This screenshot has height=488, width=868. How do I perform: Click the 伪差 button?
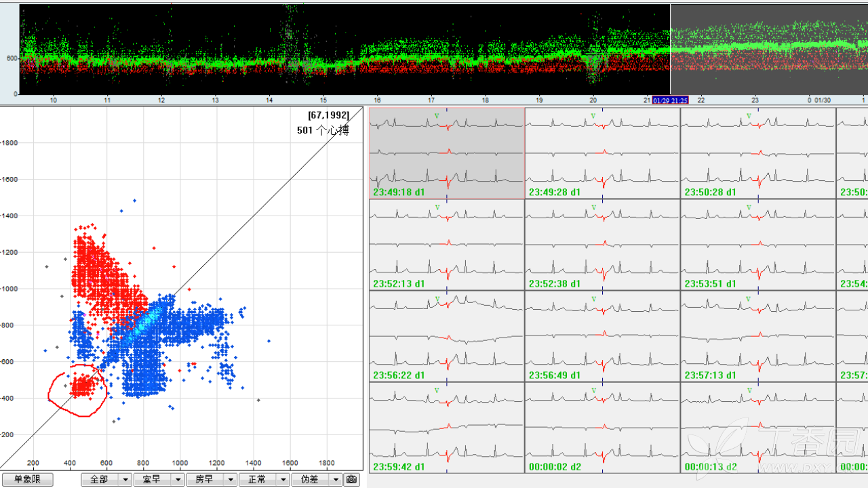(x=309, y=479)
